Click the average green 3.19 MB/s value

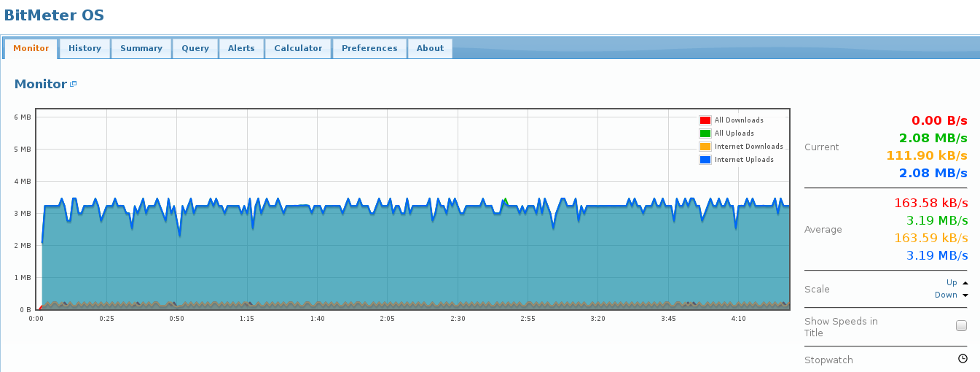pos(937,220)
